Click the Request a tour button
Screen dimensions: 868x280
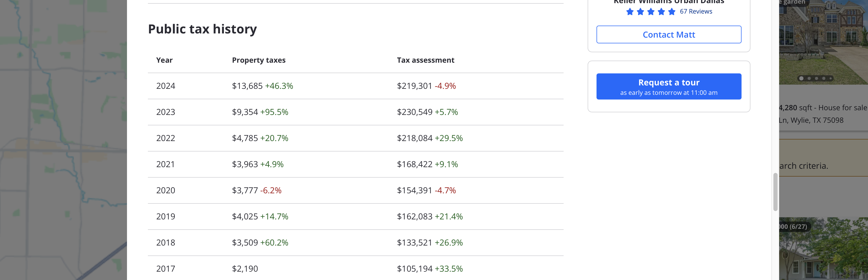pyautogui.click(x=669, y=86)
